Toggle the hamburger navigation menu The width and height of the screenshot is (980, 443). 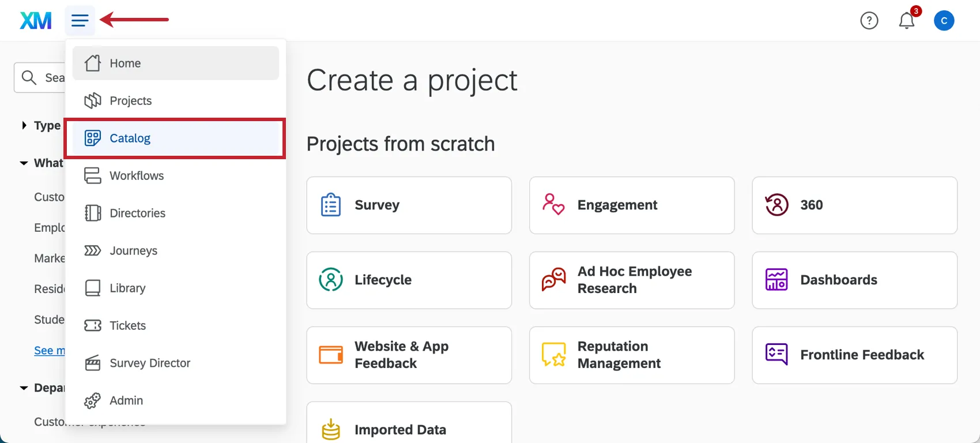point(80,21)
